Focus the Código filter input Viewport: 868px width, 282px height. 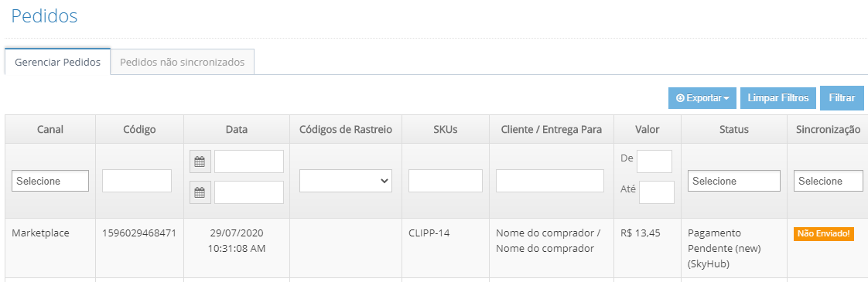137,181
